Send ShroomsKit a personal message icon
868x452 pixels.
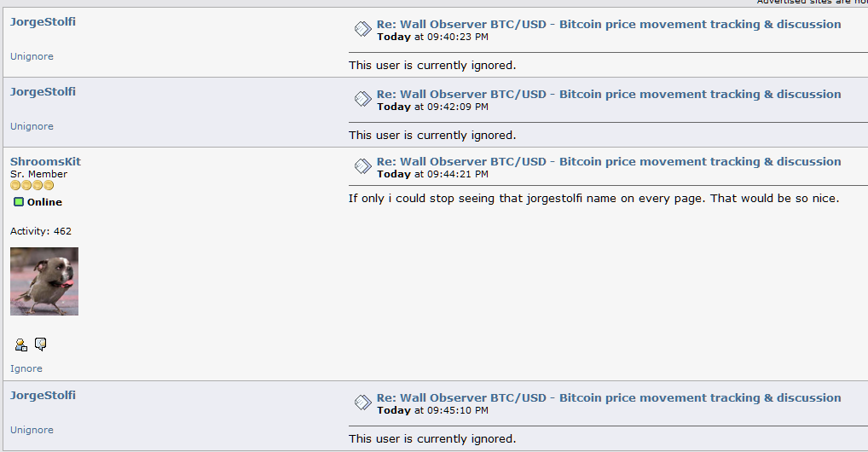(40, 345)
